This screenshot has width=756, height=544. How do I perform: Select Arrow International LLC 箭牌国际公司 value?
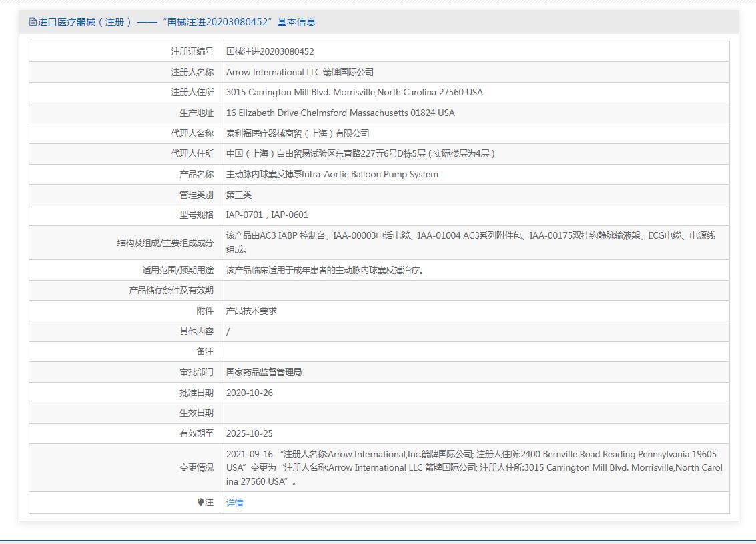tap(300, 72)
